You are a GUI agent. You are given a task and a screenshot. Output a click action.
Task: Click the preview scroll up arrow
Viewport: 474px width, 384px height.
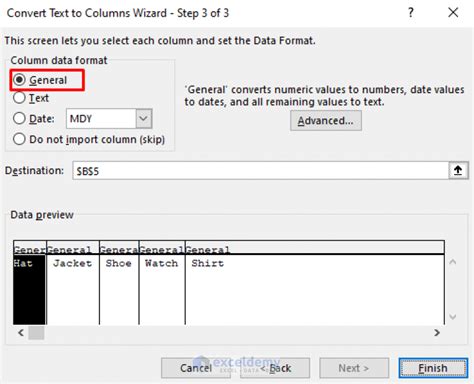(452, 262)
